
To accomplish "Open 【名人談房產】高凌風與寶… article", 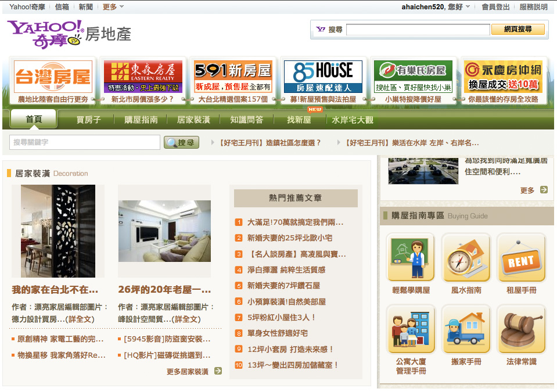I will click(x=297, y=254).
